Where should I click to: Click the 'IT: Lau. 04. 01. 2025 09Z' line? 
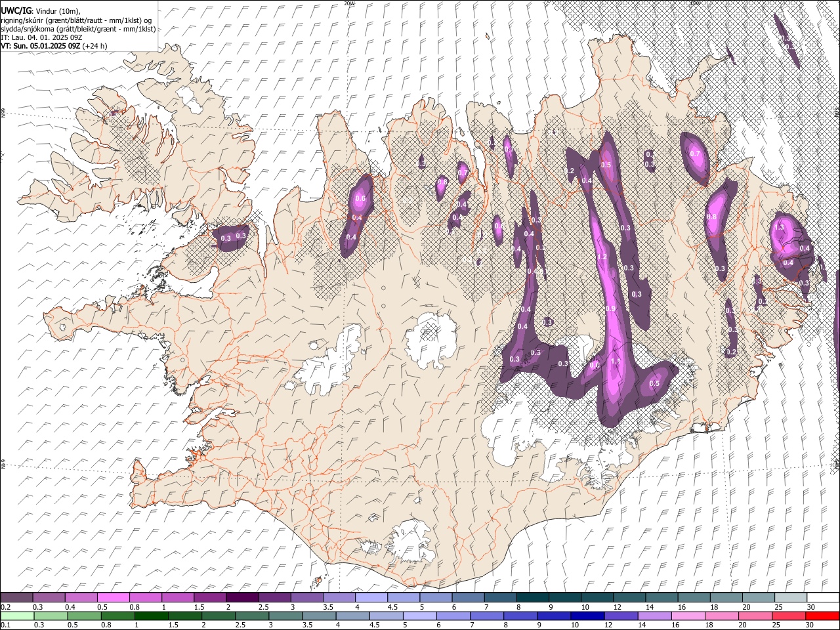point(42,37)
